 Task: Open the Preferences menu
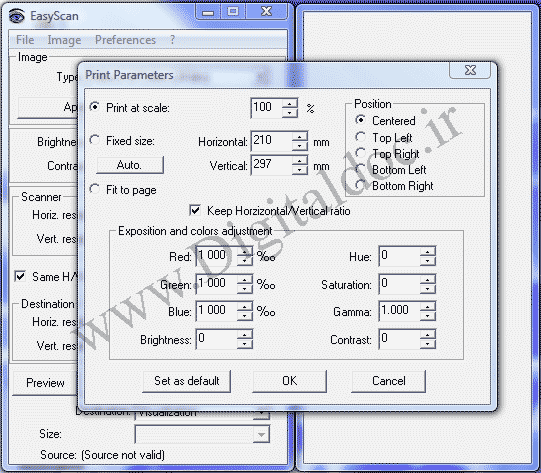click(126, 40)
